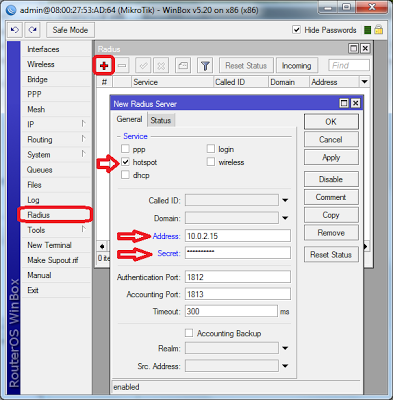Uncheck the hotspot service checkbox
393x400 pixels.
click(125, 162)
